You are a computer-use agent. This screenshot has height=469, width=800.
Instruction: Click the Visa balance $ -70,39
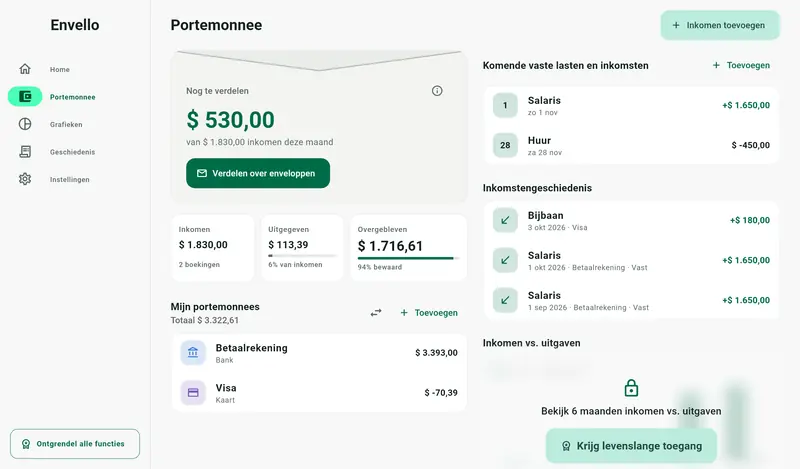coord(441,392)
